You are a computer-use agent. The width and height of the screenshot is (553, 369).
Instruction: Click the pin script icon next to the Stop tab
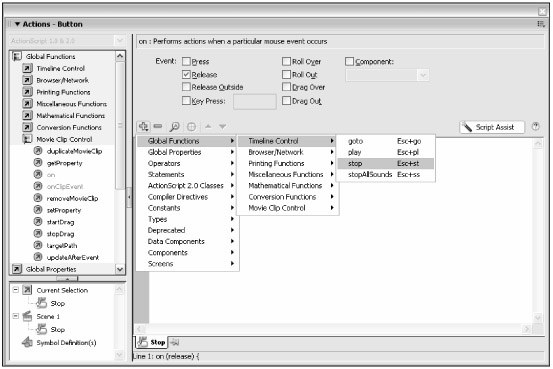(175, 342)
